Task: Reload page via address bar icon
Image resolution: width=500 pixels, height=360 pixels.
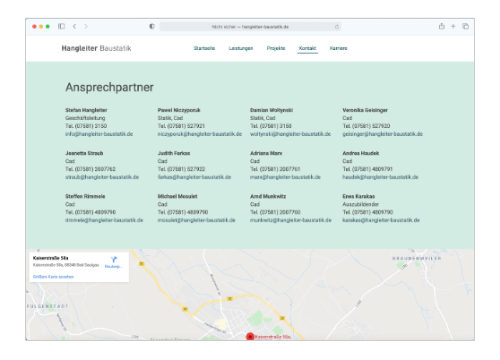Action: point(337,27)
